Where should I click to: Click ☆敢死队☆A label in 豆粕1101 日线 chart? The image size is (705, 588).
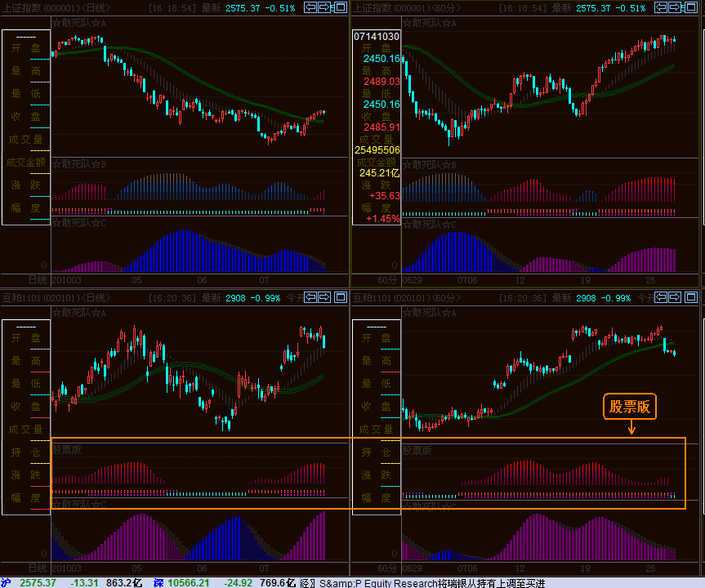click(x=79, y=313)
